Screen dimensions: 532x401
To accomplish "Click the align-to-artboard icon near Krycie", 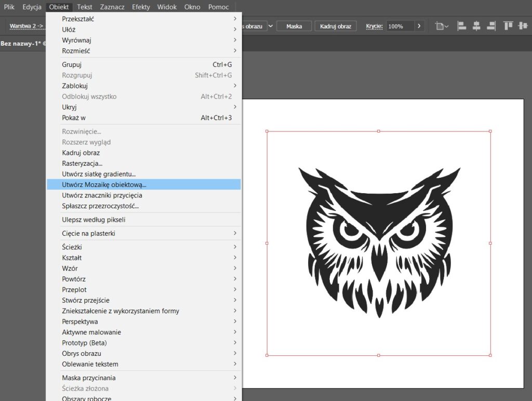I will point(438,25).
